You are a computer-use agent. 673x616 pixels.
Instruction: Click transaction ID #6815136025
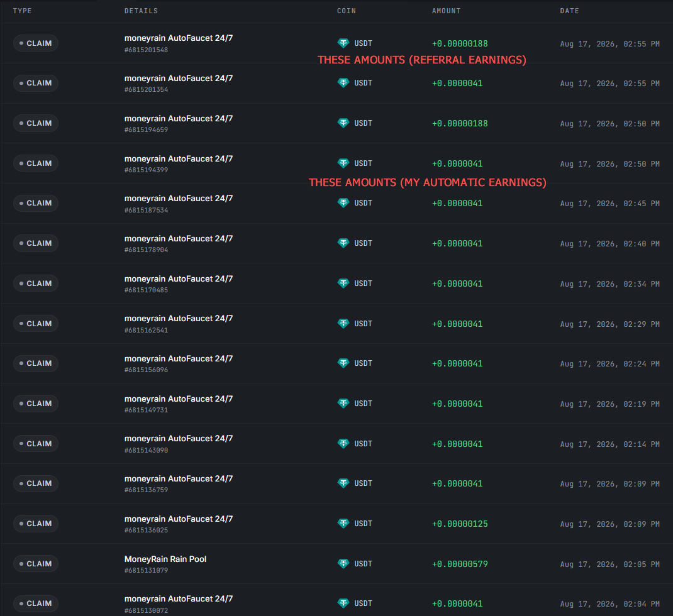point(146,531)
